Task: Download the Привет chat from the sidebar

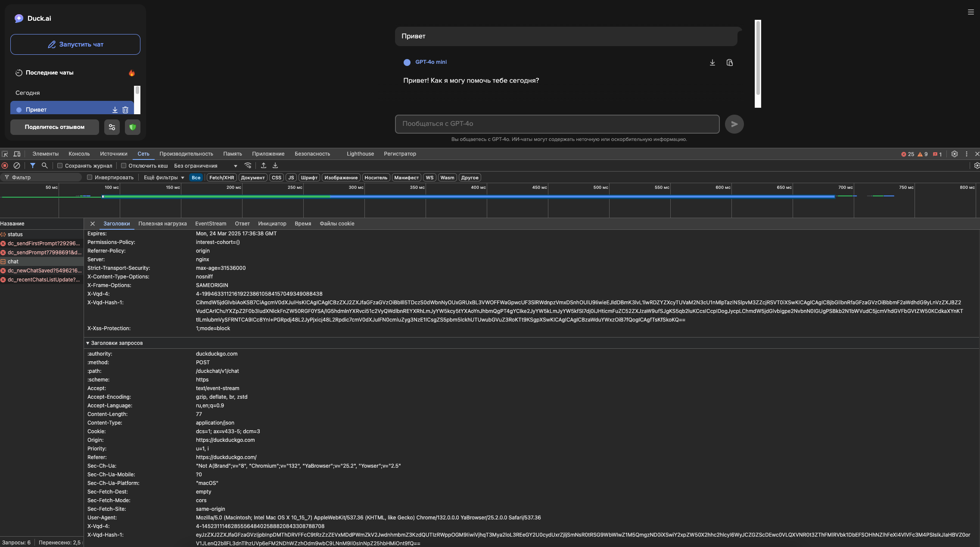Action: tap(115, 110)
